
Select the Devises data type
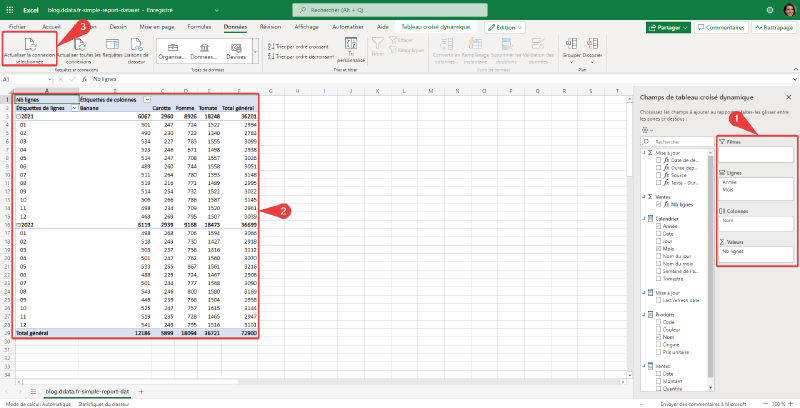point(236,52)
